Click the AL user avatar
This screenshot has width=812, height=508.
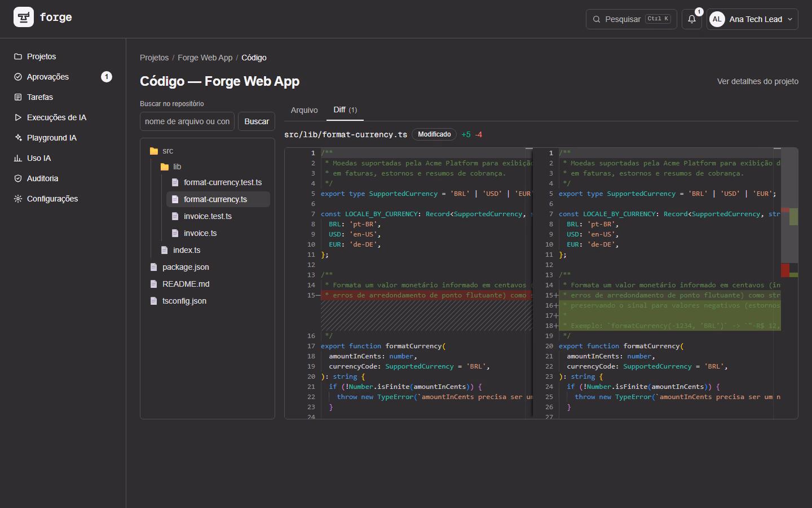tap(717, 19)
